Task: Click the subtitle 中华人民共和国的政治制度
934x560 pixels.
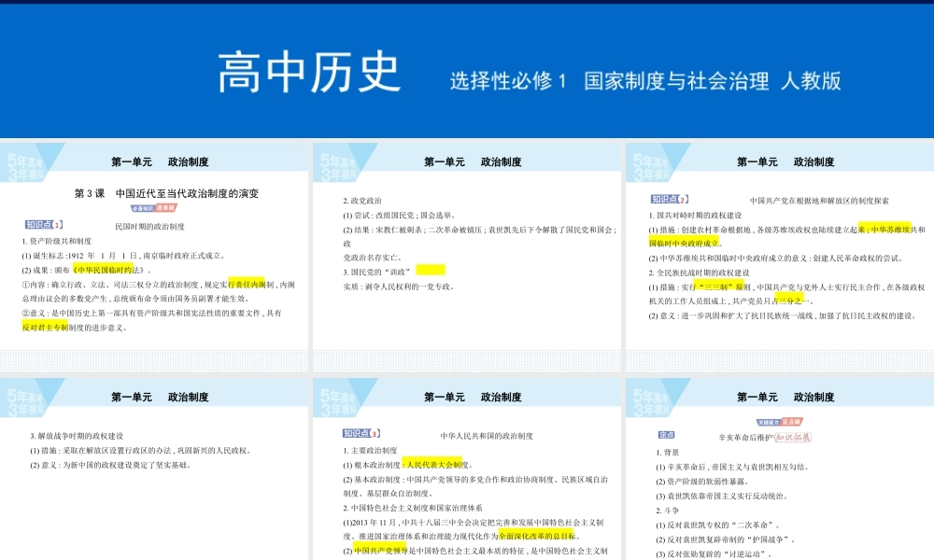Action: pyautogui.click(x=487, y=436)
